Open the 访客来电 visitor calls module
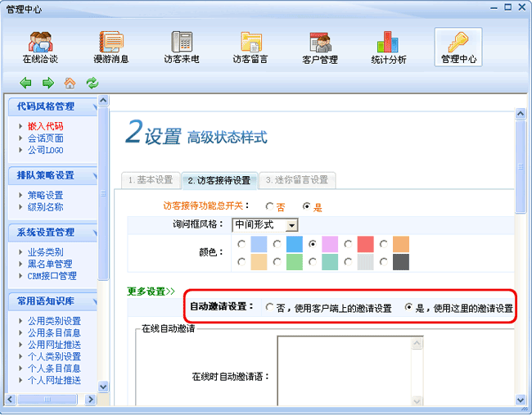This screenshot has height=416, width=532. [x=182, y=47]
